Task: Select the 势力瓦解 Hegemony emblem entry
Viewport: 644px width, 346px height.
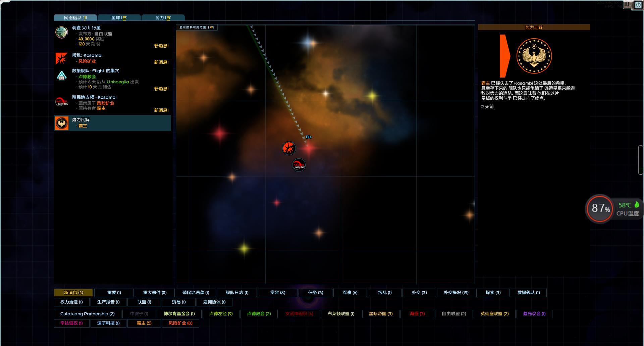Action: (62, 123)
